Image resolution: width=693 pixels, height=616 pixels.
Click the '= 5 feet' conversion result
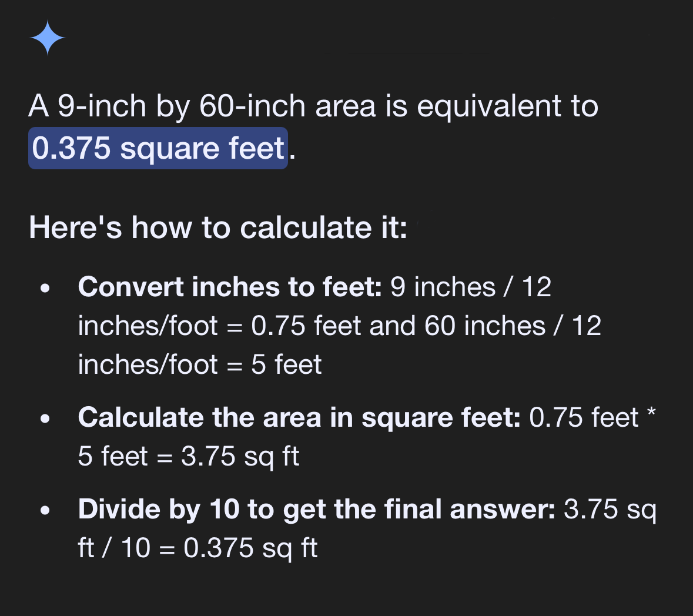point(274,365)
